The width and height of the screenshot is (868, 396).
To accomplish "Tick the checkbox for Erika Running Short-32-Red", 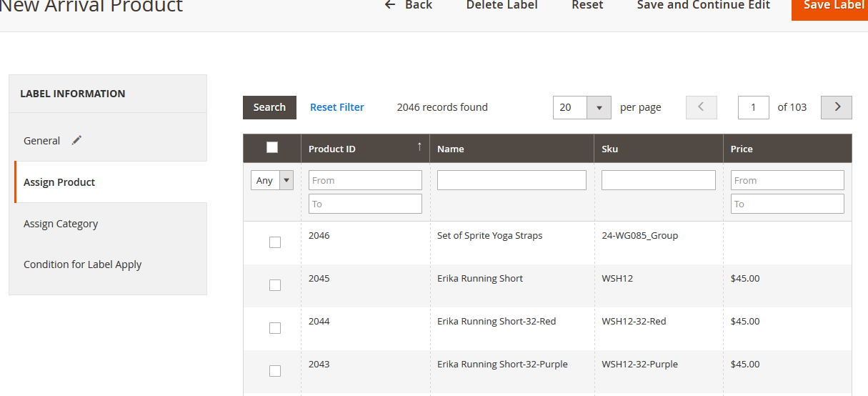I will (275, 328).
